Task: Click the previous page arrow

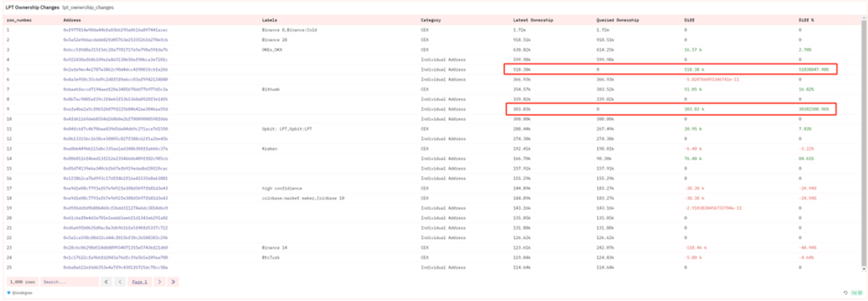Action: pyautogui.click(x=121, y=282)
